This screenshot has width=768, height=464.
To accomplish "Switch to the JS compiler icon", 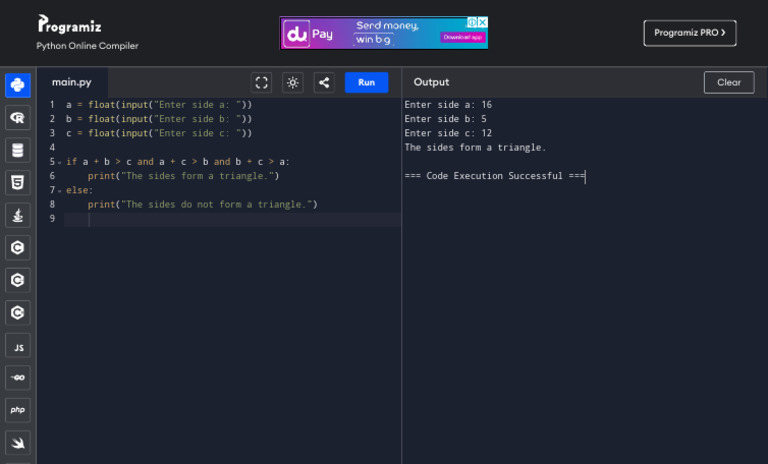I will click(x=18, y=345).
